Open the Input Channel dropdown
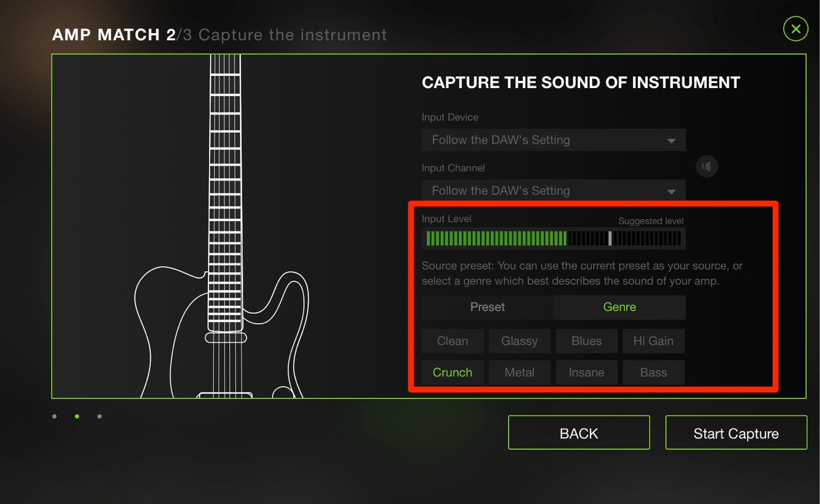This screenshot has width=820, height=504. [553, 190]
